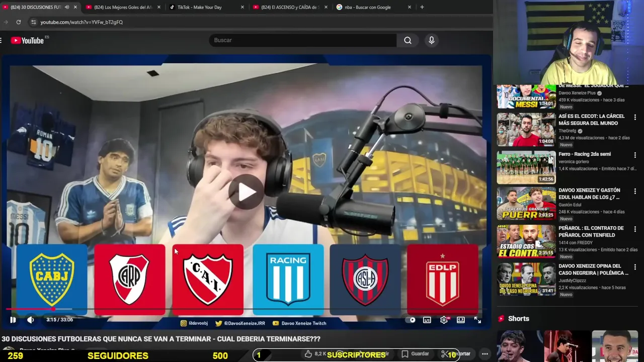Open Caso Negreira video thumbnail
Image resolution: width=644 pixels, height=362 pixels.
[x=526, y=279]
